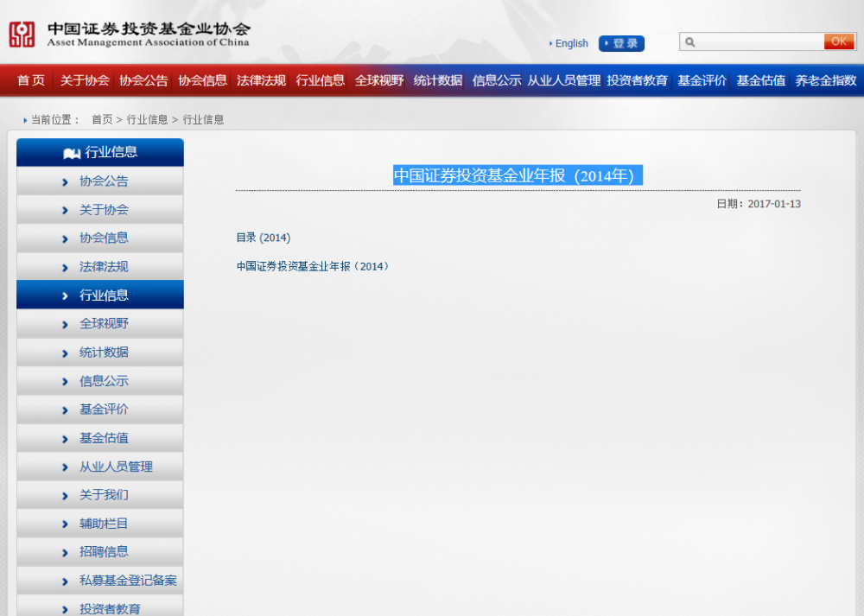Click the first 行业信息 breadcrumb link
Screen dimensions: 864x616
click(x=147, y=119)
